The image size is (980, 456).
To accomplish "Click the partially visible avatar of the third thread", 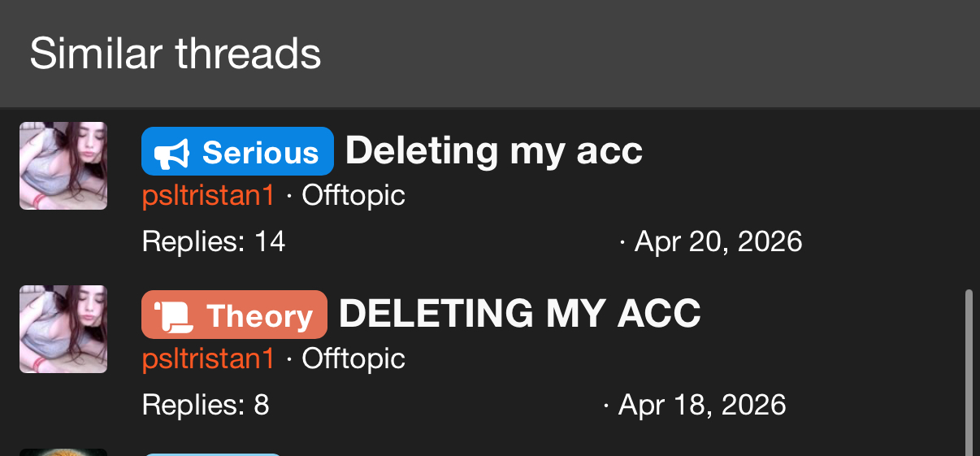I will click(63, 452).
